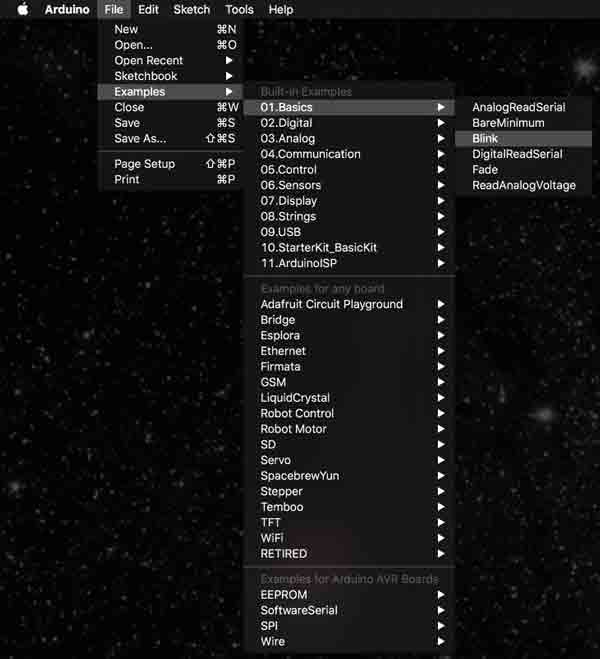Select Examples in File menu
The height and width of the screenshot is (659, 600).
coord(170,92)
